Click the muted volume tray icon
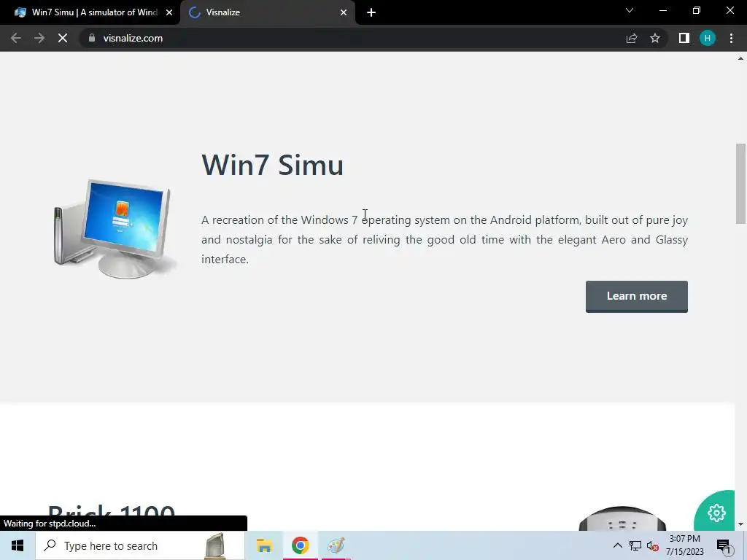Image resolution: width=747 pixels, height=560 pixels. (653, 545)
